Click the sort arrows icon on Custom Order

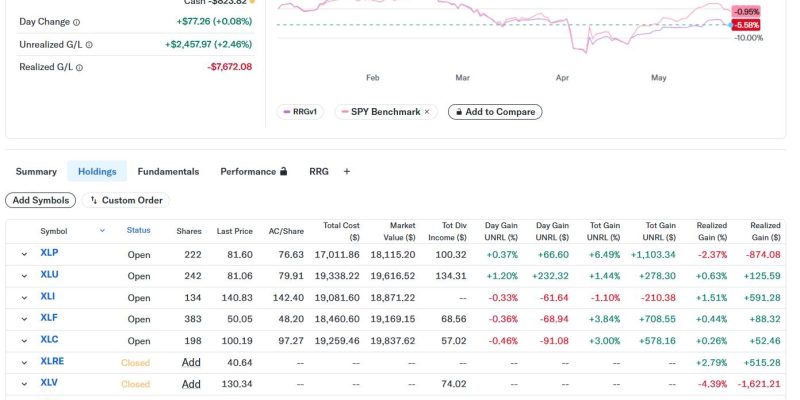point(94,201)
